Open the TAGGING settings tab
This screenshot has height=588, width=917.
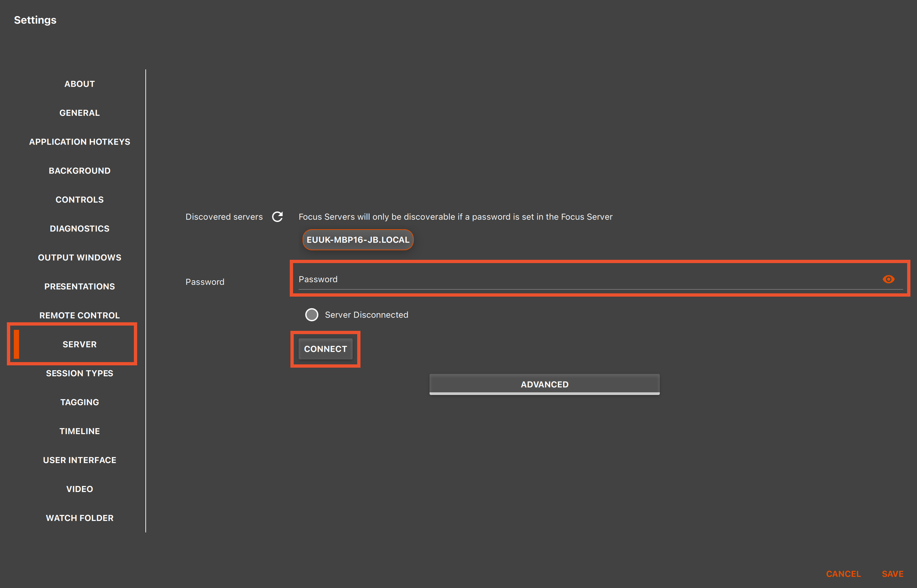click(x=79, y=403)
